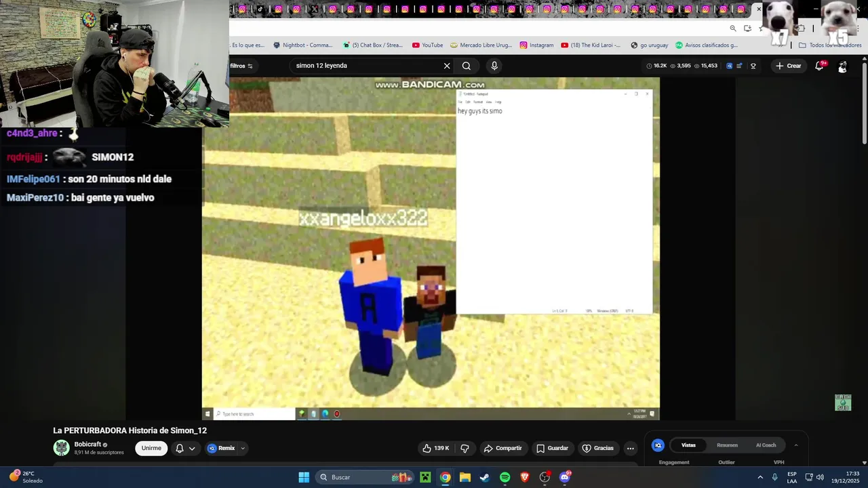Open YouTube notifications bell
The width and height of the screenshot is (868, 488).
pyautogui.click(x=819, y=66)
